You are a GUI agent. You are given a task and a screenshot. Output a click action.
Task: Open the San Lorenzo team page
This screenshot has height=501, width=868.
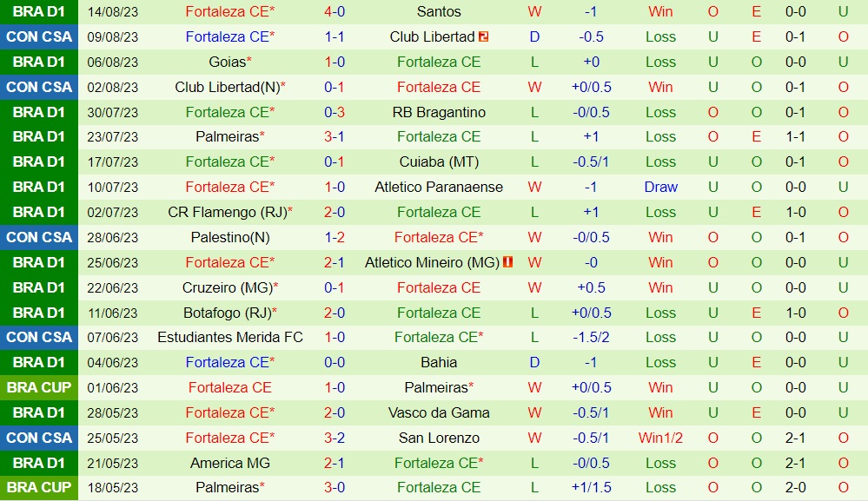[x=439, y=438]
